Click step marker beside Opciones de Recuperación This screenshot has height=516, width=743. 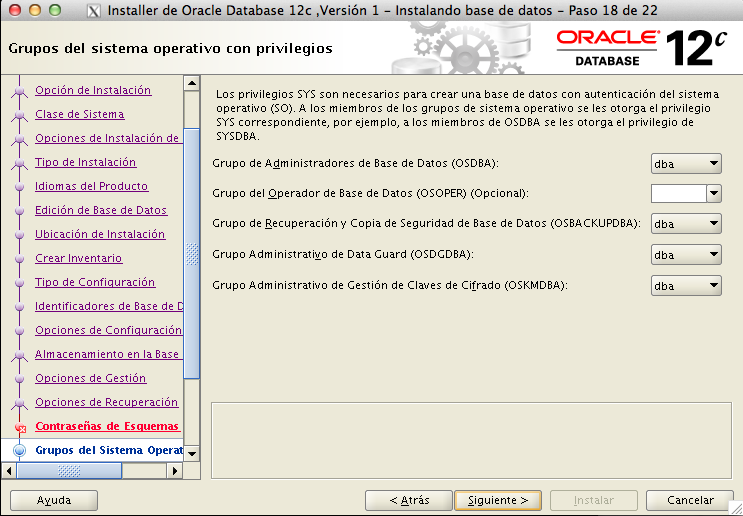click(19, 403)
